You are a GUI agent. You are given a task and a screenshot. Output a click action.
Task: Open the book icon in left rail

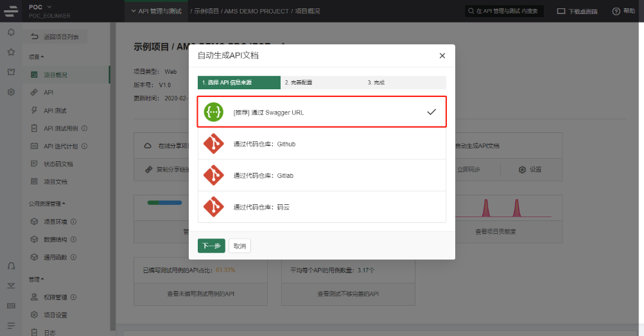click(11, 72)
